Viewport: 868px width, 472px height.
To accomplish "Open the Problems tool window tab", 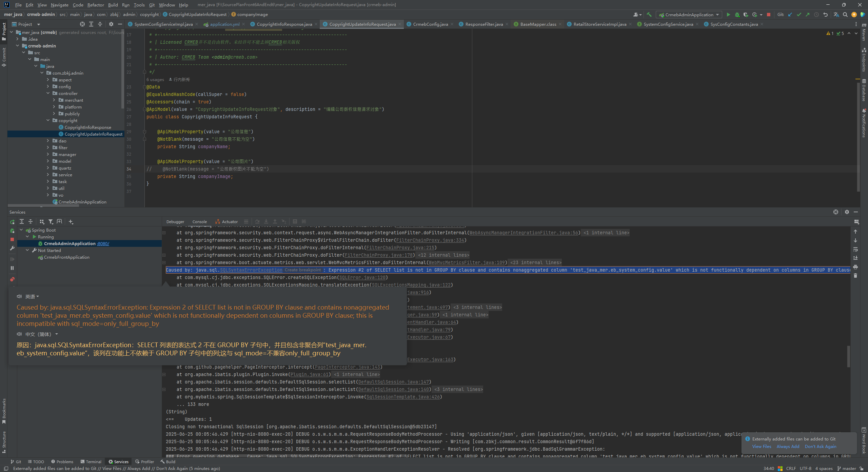I will click(x=62, y=461).
